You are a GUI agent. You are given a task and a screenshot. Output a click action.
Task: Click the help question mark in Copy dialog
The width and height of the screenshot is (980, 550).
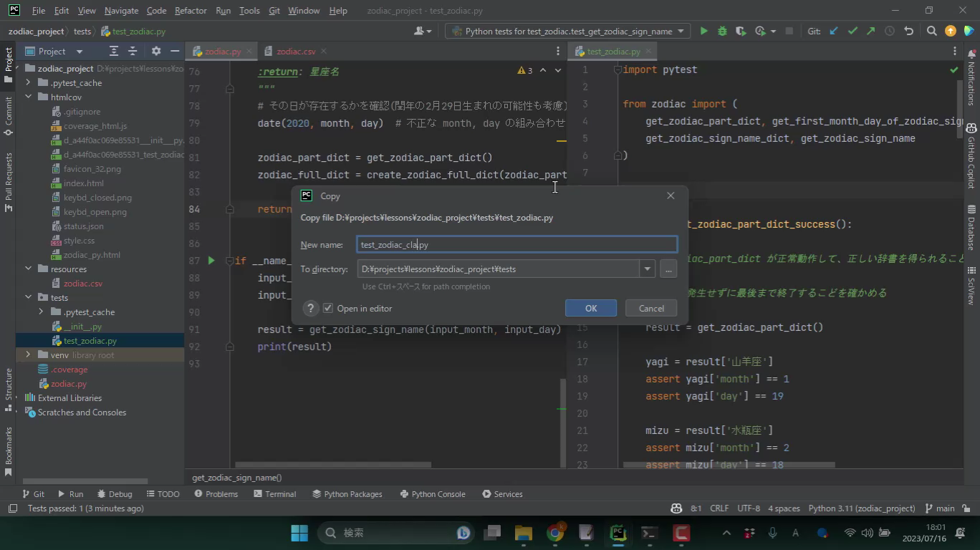coord(310,308)
